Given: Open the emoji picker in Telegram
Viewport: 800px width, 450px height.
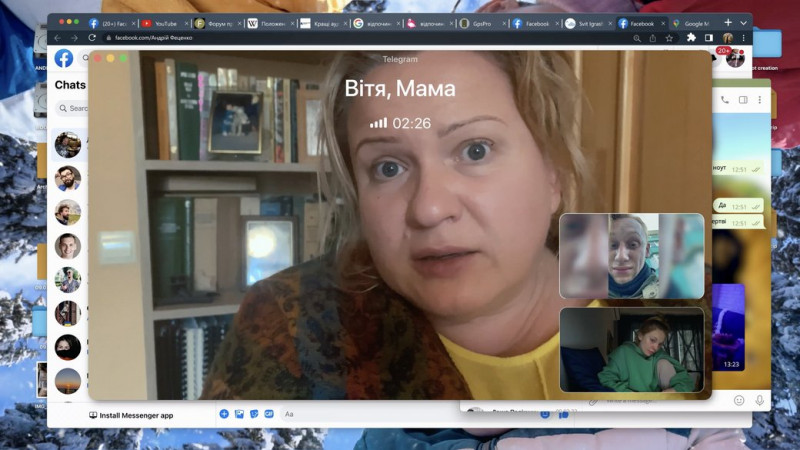Looking at the screenshot, I should coord(739,401).
